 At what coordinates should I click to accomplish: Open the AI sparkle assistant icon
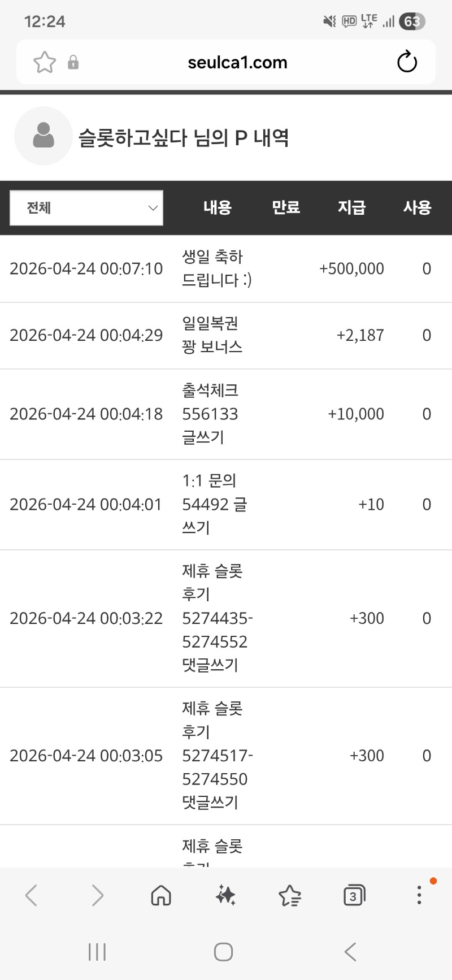click(x=225, y=895)
